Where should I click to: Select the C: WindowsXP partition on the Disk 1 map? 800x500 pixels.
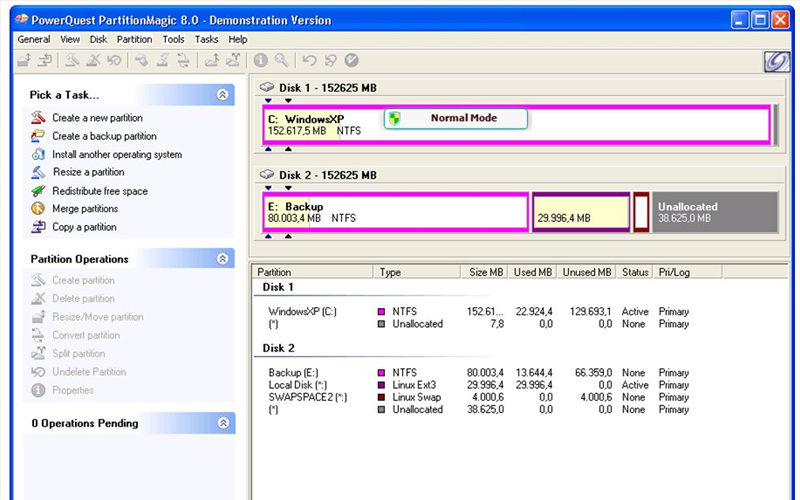(516, 125)
